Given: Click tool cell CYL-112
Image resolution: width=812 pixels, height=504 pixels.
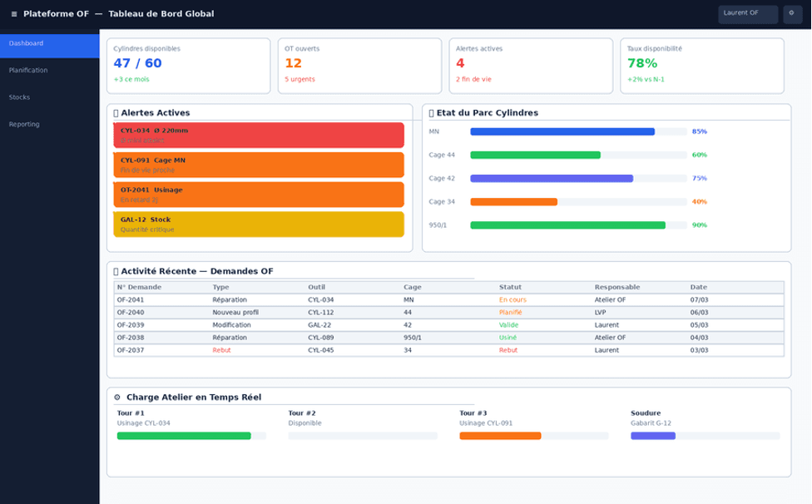Looking at the screenshot, I should [x=320, y=313].
